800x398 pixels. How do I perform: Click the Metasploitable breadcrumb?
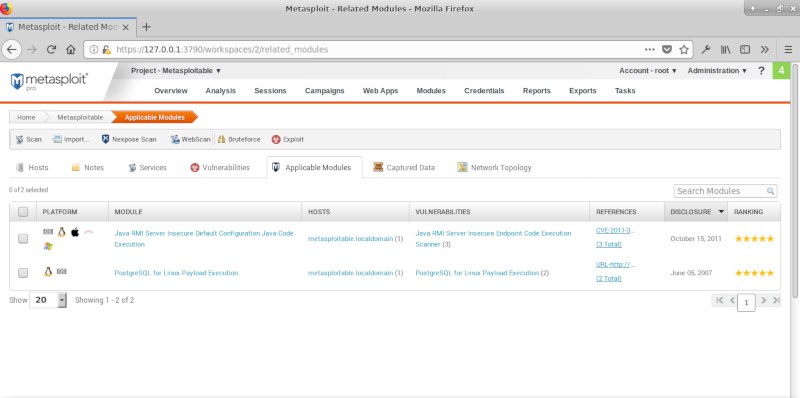point(80,117)
